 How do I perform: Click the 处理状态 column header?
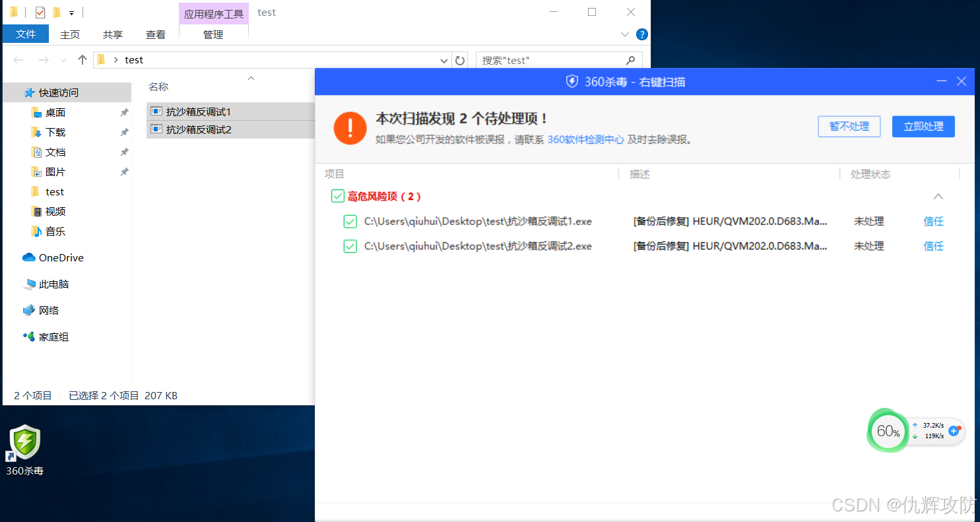pos(870,174)
